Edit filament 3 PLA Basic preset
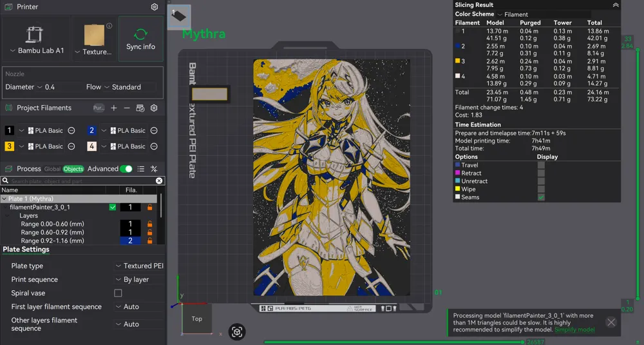This screenshot has width=644, height=345. 71,146
